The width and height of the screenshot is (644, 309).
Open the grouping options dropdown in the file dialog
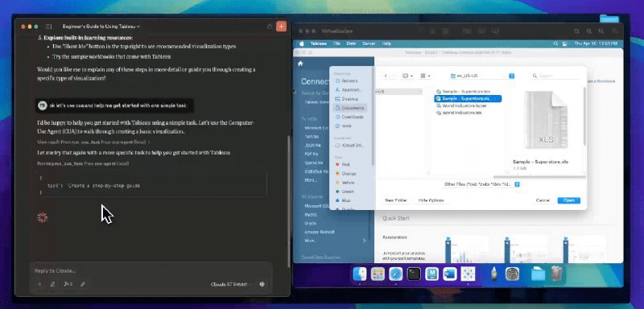(x=426, y=76)
